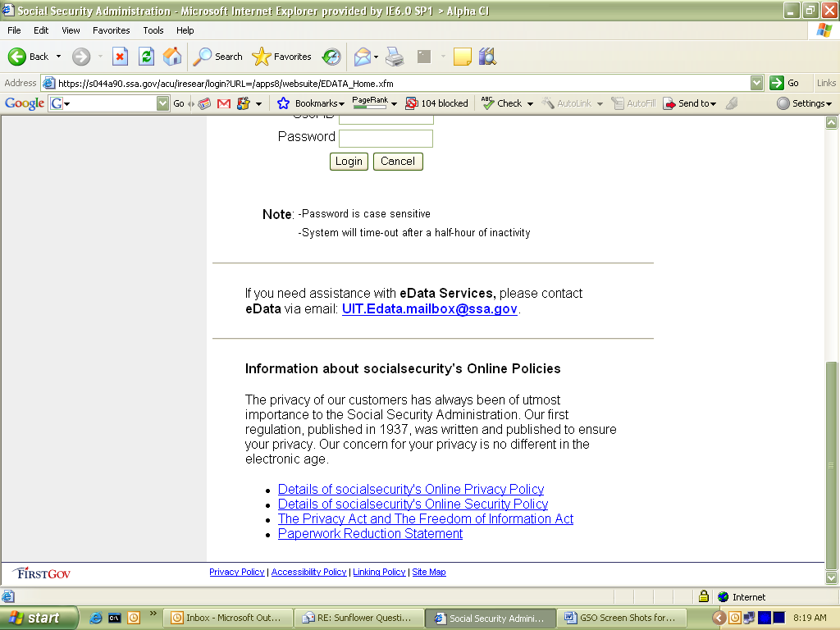Open the History panel icon
840x630 pixels.
[x=331, y=57]
